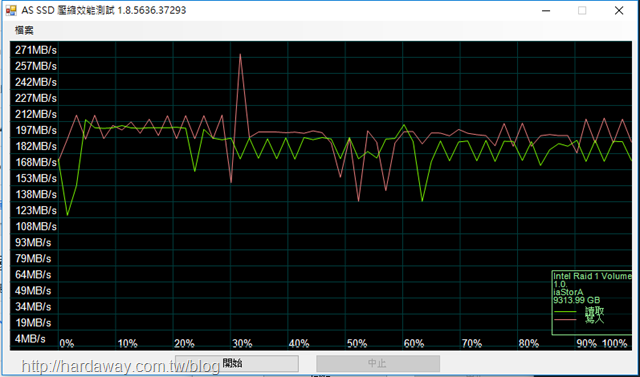Screen dimensions: 640x377
Task: Minimize the AS SSD window
Action: tap(545, 11)
